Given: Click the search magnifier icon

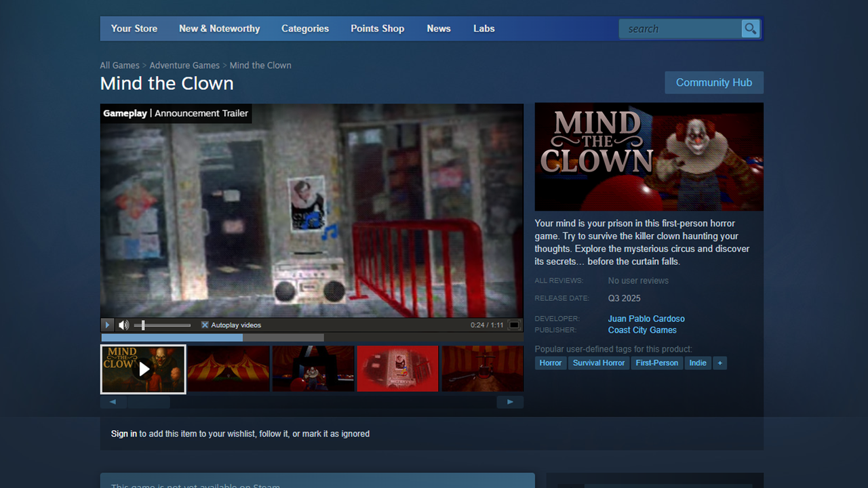Looking at the screenshot, I should tap(750, 28).
